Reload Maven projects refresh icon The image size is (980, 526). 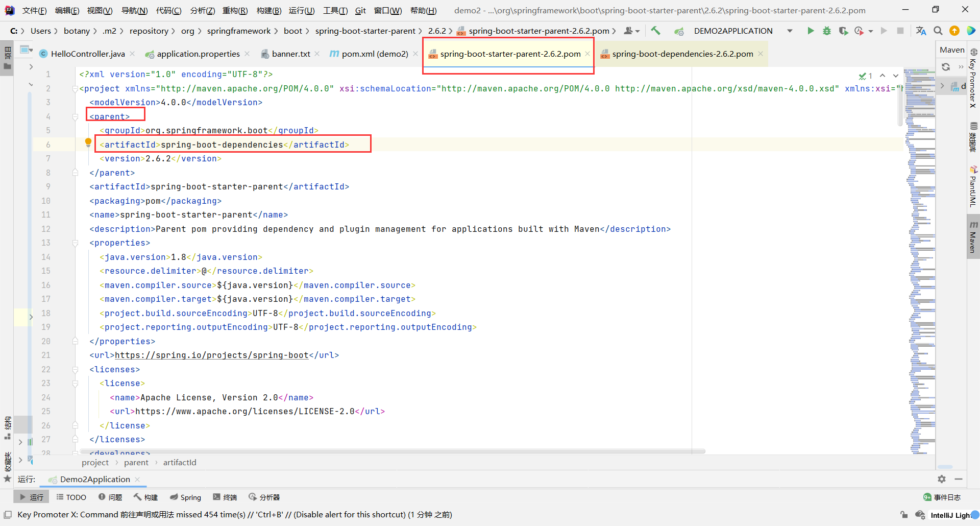[946, 67]
